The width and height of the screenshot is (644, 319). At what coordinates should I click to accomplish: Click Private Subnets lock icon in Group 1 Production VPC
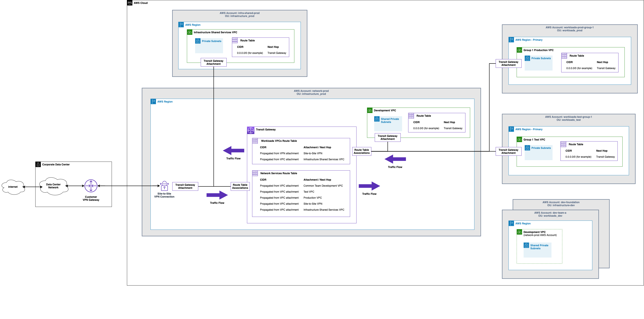pyautogui.click(x=527, y=58)
